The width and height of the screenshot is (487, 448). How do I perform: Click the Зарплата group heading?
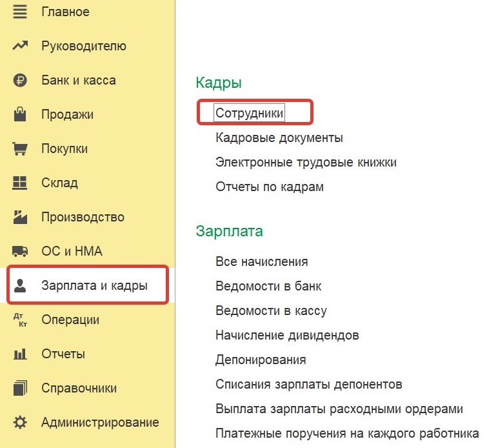(x=229, y=231)
